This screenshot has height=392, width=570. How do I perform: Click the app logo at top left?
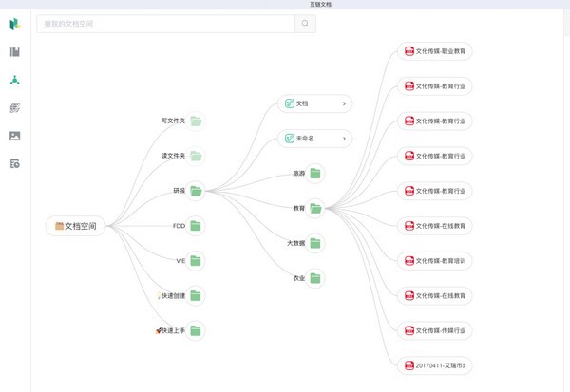(15, 24)
